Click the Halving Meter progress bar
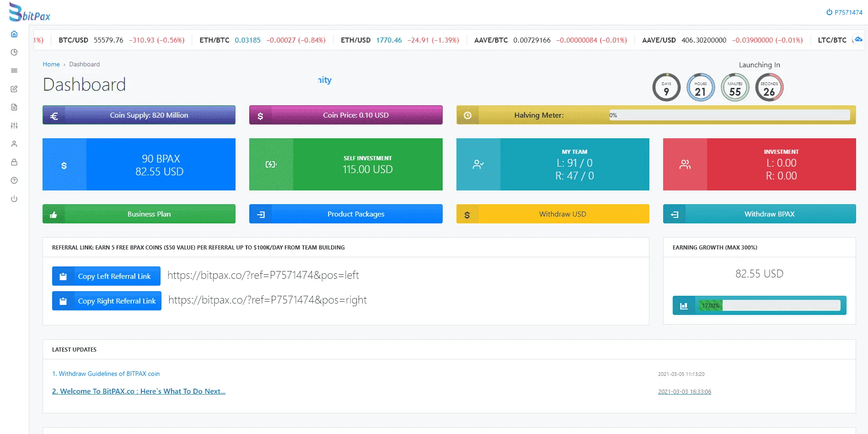The height and width of the screenshot is (434, 868). 729,115
